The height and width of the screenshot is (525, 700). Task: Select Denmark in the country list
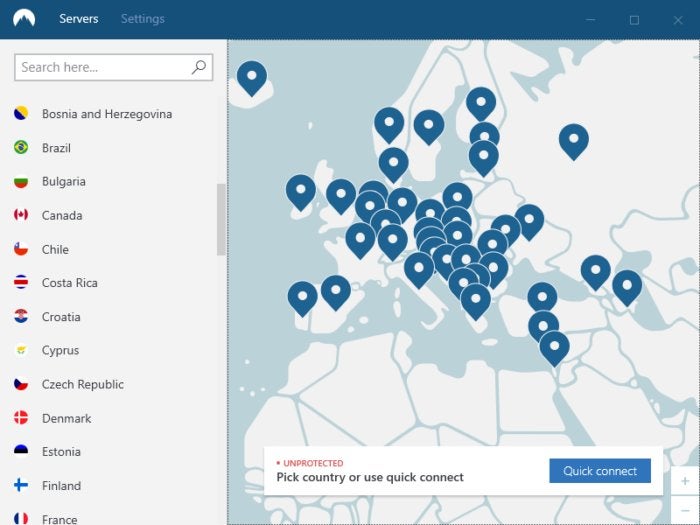click(x=67, y=418)
